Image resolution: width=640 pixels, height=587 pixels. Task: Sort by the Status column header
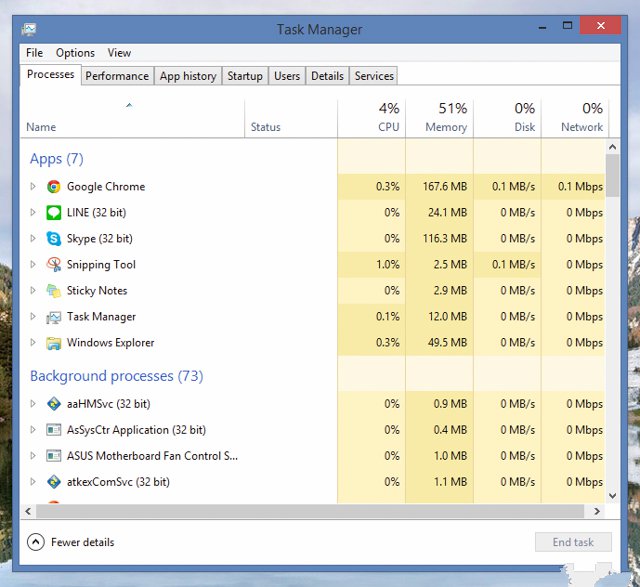291,119
